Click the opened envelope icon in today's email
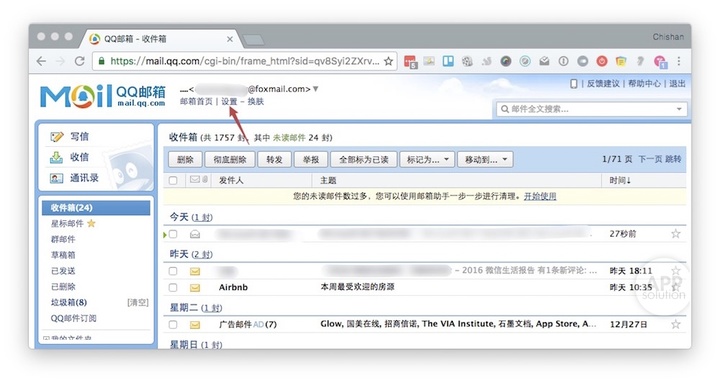 pos(195,234)
